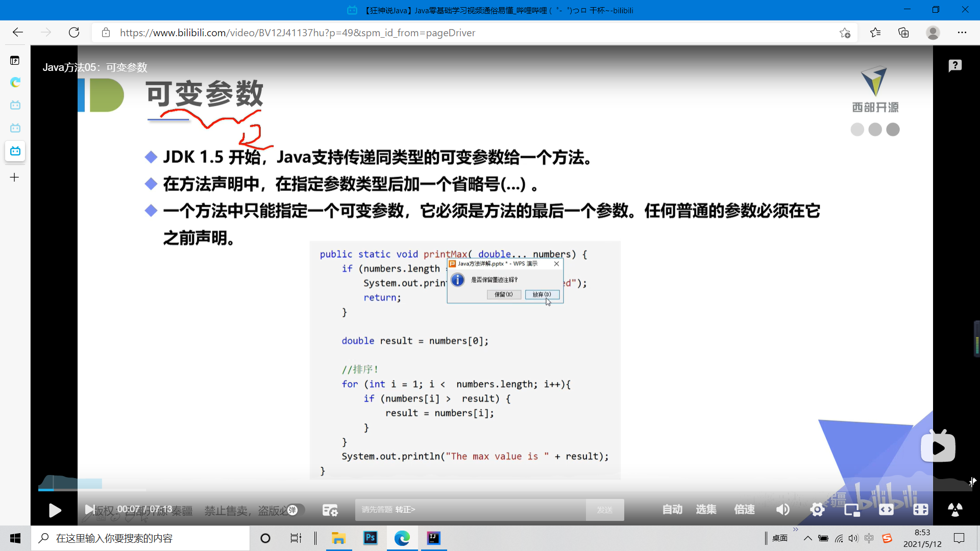The image size is (980, 551).
Task: Toggle danmaku display switch
Action: pos(295,510)
